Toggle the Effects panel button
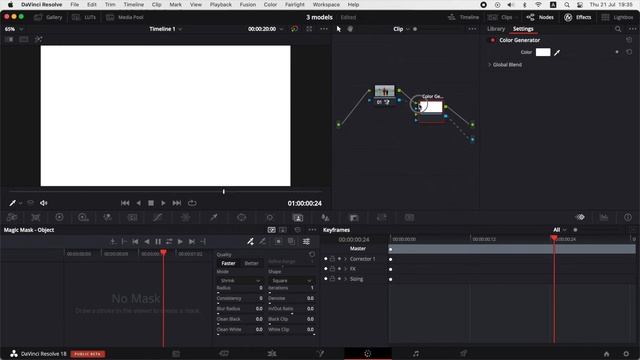Image resolution: width=640 pixels, height=360 pixels. [x=578, y=17]
